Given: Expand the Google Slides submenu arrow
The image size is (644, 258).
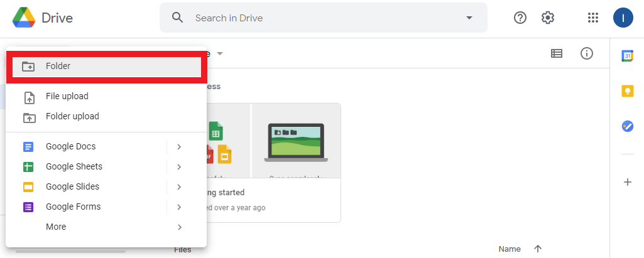Looking at the screenshot, I should (179, 187).
